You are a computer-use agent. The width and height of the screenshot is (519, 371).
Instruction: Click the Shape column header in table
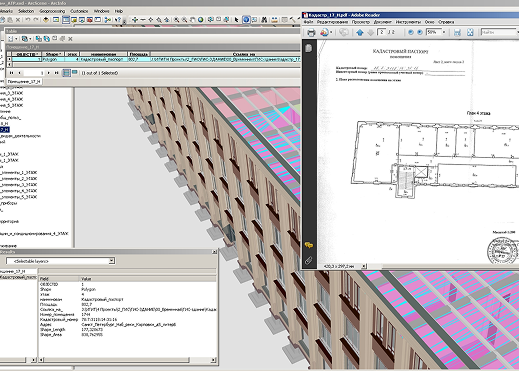click(x=53, y=54)
